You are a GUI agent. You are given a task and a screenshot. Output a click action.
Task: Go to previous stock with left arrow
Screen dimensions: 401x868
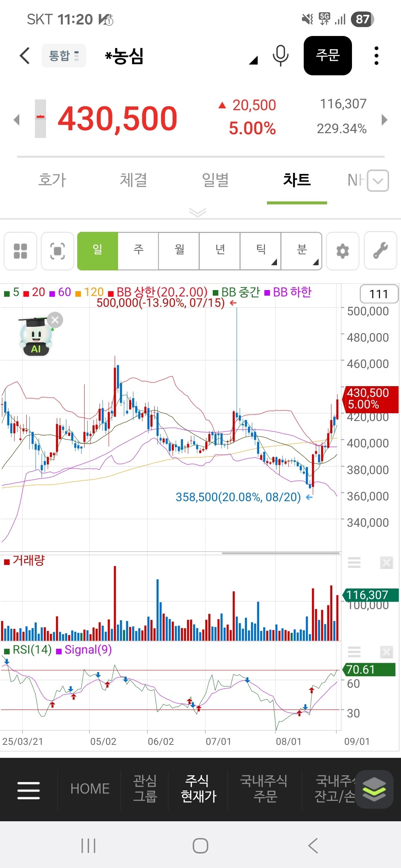pyautogui.click(x=16, y=119)
